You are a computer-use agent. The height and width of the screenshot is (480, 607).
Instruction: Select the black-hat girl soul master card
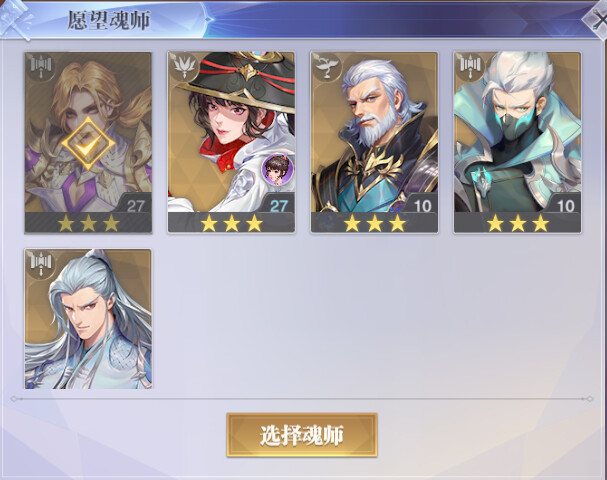click(231, 142)
